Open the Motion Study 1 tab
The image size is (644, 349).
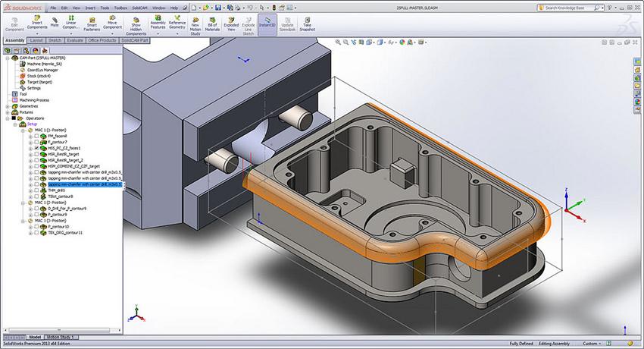click(61, 337)
